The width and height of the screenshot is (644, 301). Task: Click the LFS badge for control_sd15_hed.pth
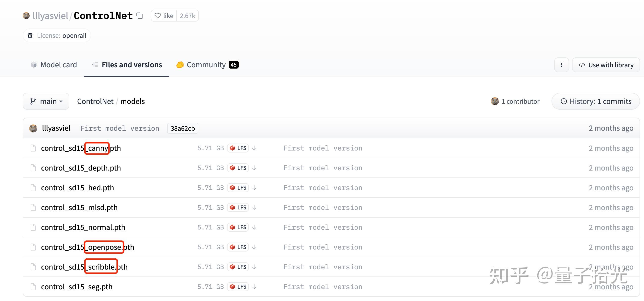click(x=238, y=188)
